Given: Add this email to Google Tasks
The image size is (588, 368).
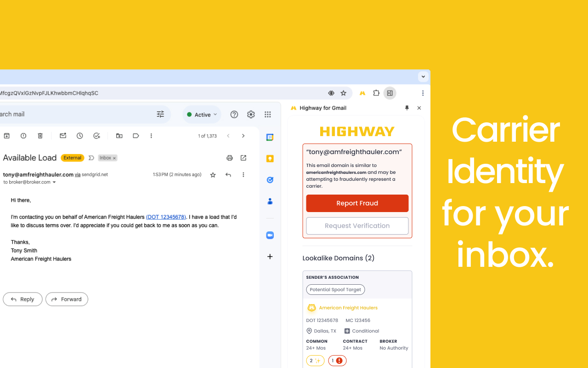Looking at the screenshot, I should (x=96, y=135).
